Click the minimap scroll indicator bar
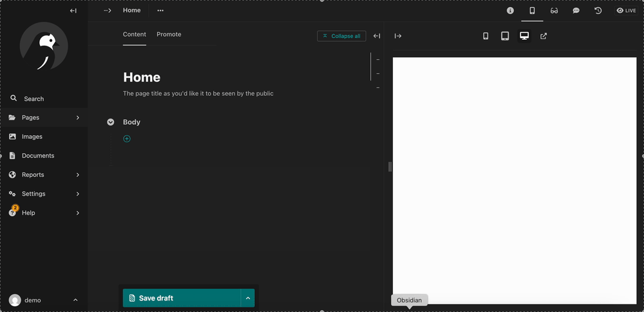This screenshot has width=644, height=312. [370, 66]
